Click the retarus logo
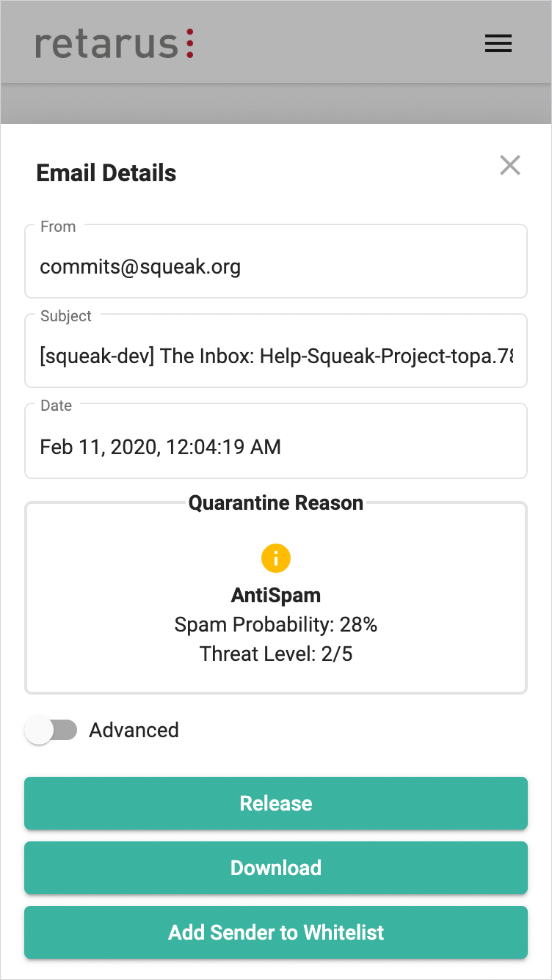Image resolution: width=552 pixels, height=980 pixels. point(115,44)
